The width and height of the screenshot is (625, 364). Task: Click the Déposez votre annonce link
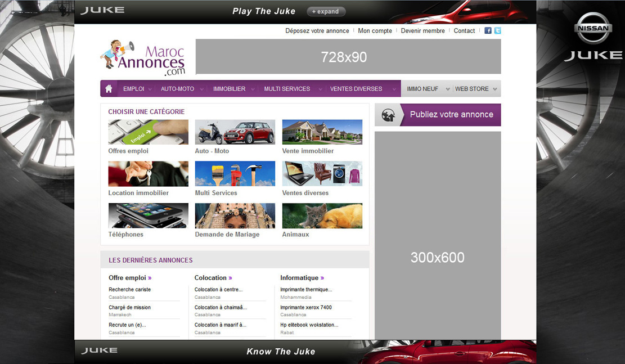317,31
